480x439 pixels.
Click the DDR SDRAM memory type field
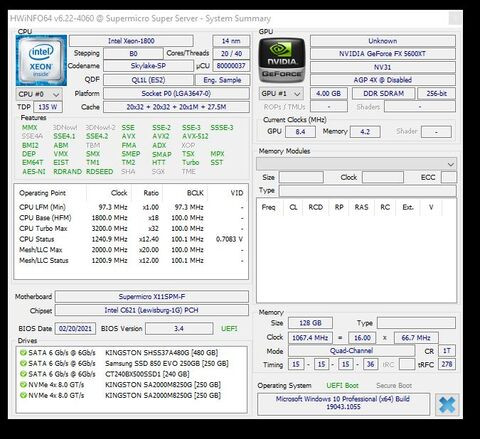384,94
